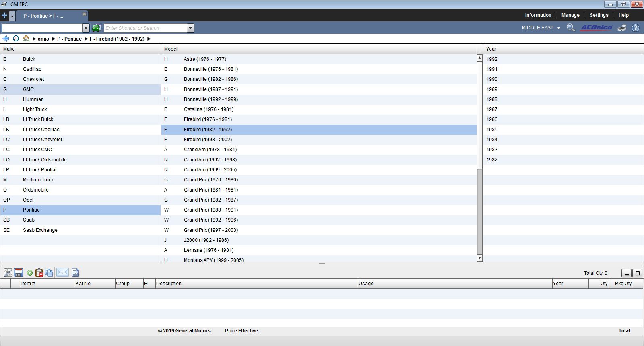Open history with the clock icon

[16, 39]
